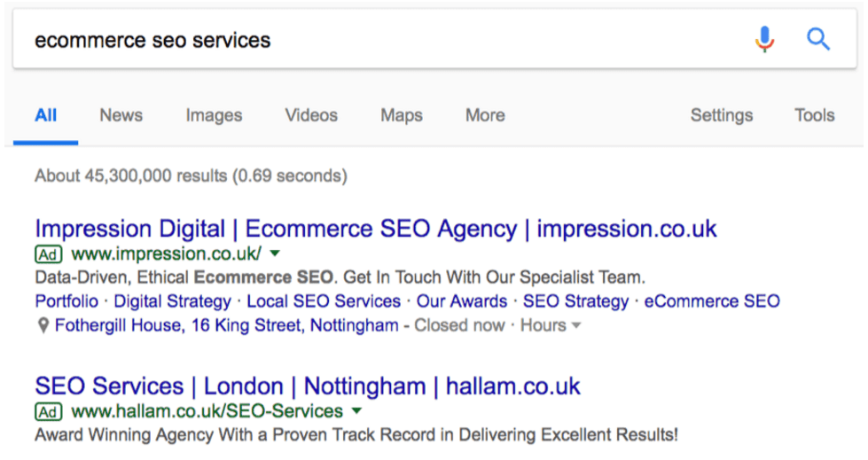Screen dimensions: 868x460
Task: Expand the arrow next to www.impression.co.uk/
Action: (275, 253)
